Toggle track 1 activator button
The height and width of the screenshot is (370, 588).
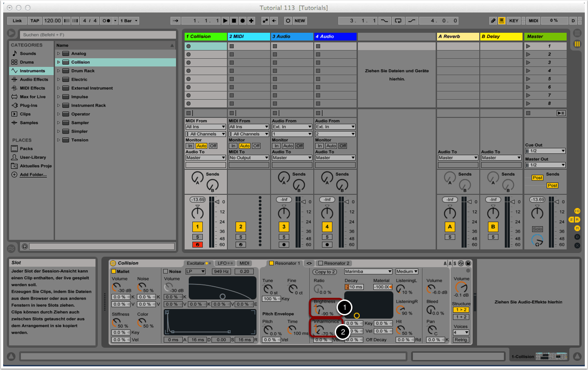pos(197,227)
